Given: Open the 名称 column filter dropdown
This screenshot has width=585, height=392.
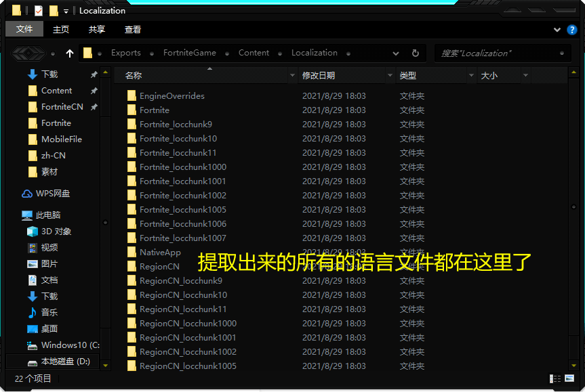Looking at the screenshot, I should 292,76.
